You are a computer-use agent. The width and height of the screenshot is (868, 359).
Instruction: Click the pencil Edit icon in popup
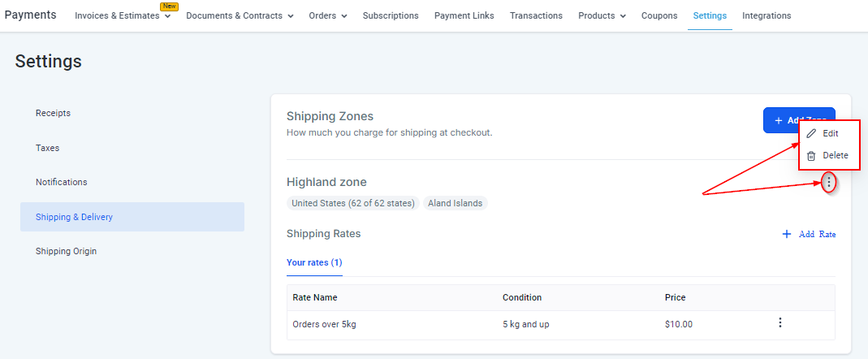[x=811, y=133]
